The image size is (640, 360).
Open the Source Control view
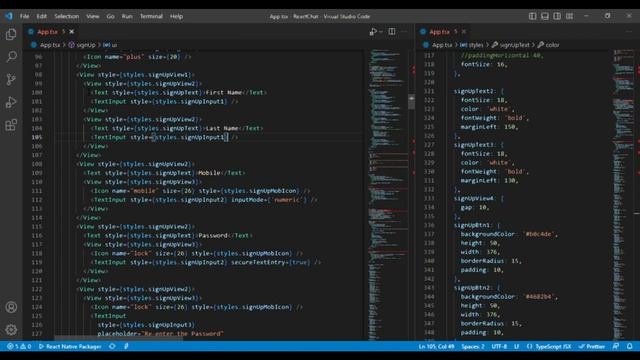coord(11,80)
